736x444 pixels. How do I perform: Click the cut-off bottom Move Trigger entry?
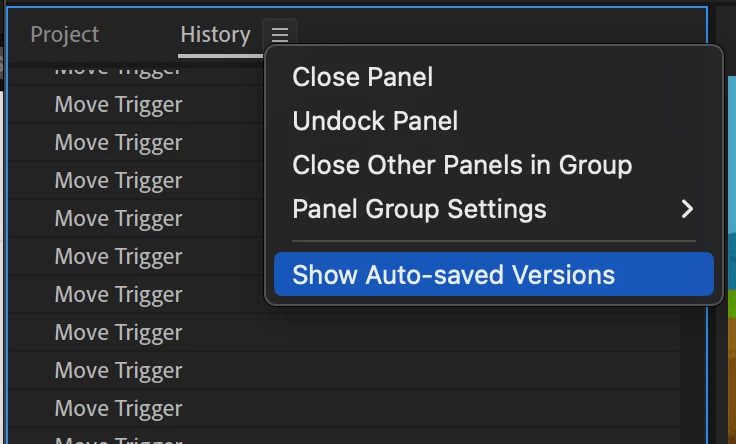coord(118,439)
